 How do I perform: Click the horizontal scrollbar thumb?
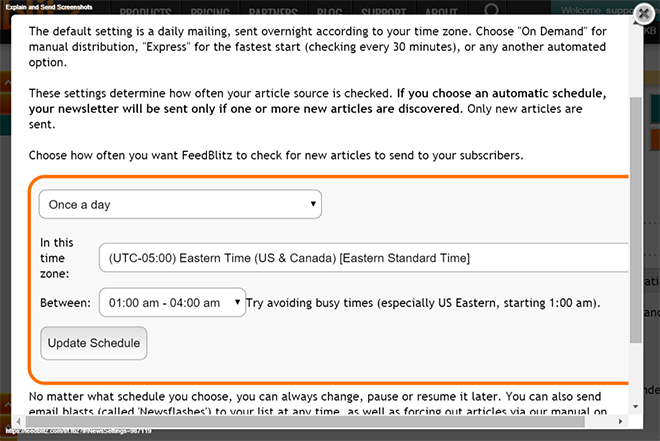click(305, 421)
